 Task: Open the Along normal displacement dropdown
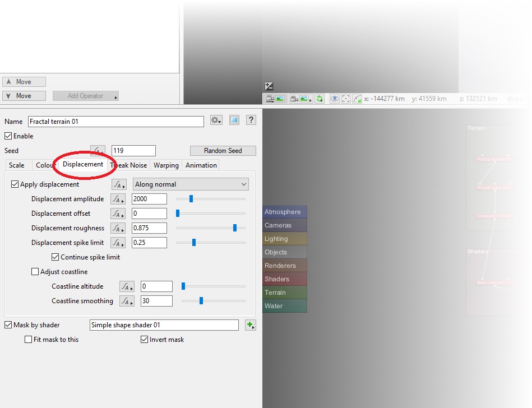coord(191,184)
